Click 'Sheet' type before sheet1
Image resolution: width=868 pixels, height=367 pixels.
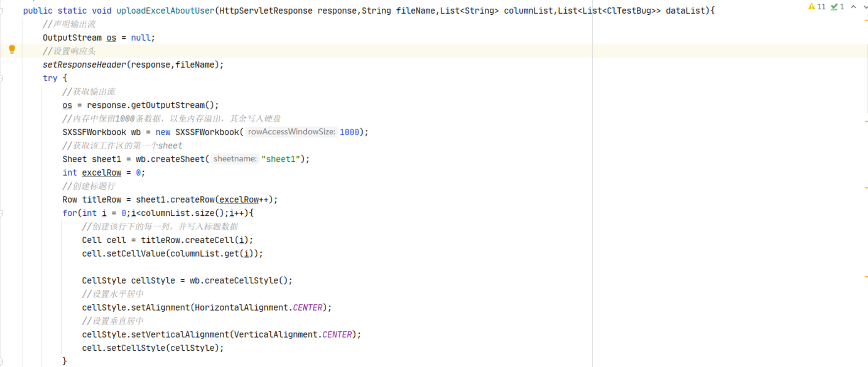[75, 159]
